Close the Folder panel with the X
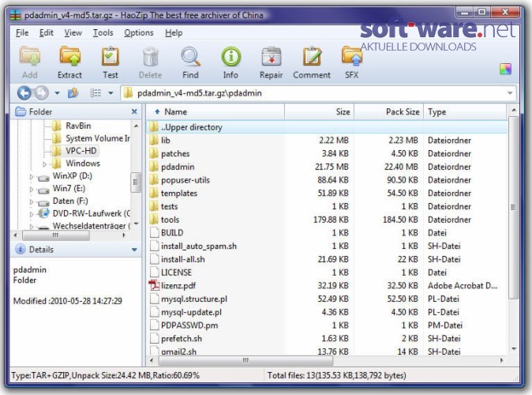The width and height of the screenshot is (532, 395). (134, 111)
